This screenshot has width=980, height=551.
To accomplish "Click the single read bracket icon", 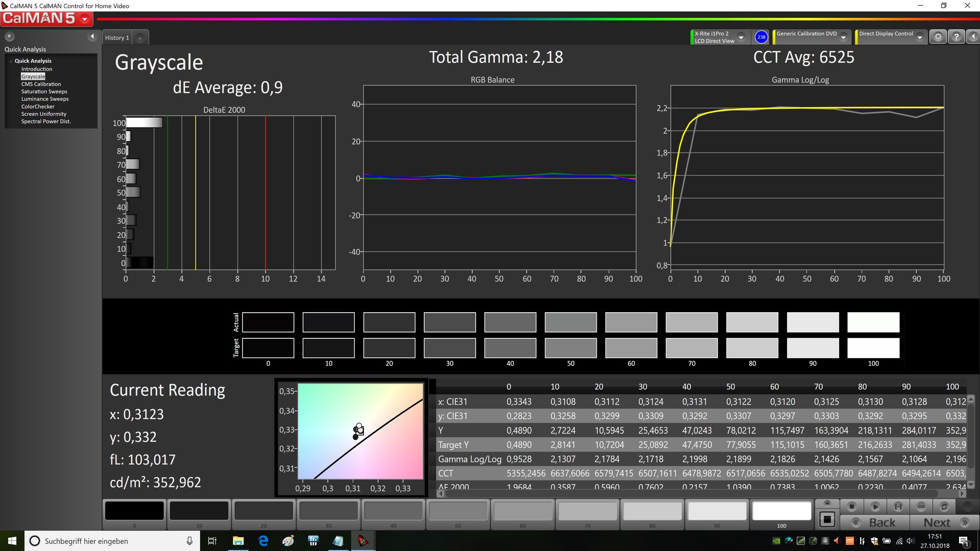I will tap(898, 507).
